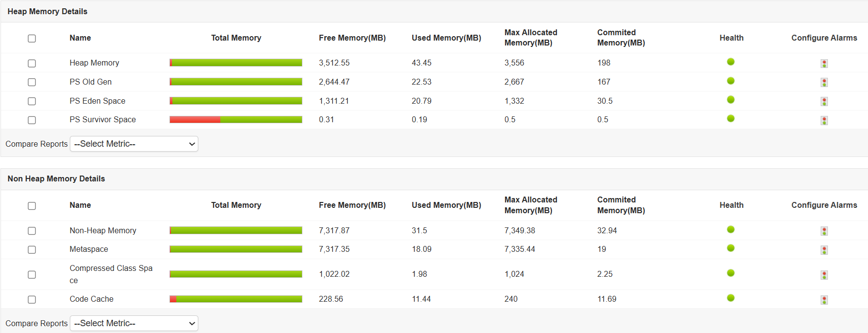Screen dimensions: 868x333
Task: Open the Compare Reports dropdown under Non Heap
Action: 133,323
